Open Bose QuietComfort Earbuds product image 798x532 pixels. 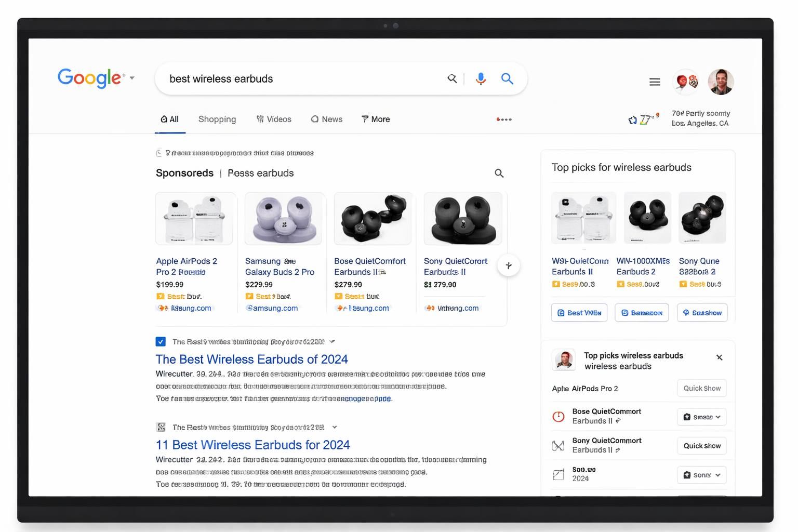[373, 219]
